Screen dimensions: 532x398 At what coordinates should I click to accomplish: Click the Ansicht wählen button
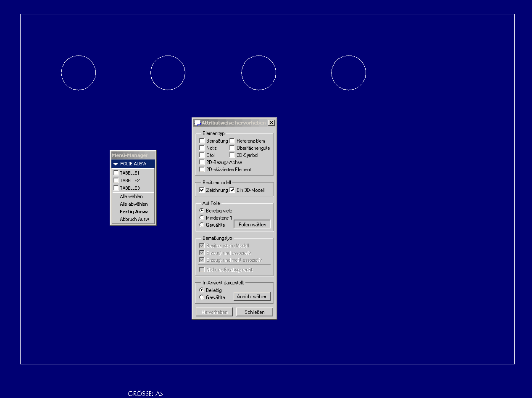(x=252, y=296)
